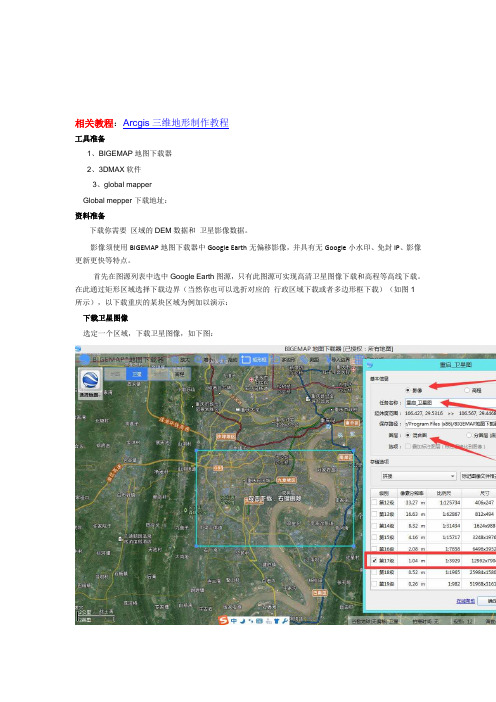This screenshot has height=702, width=496.
Task: Check the 第18级 level checkbox
Action: pos(375,572)
